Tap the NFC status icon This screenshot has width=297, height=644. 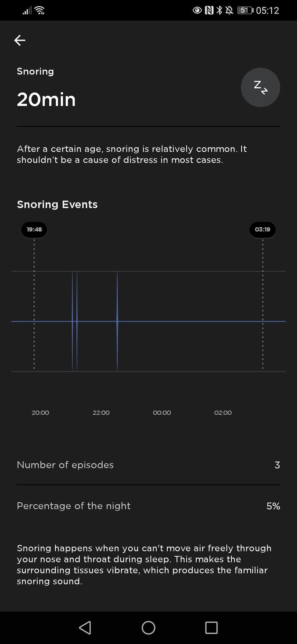209,10
